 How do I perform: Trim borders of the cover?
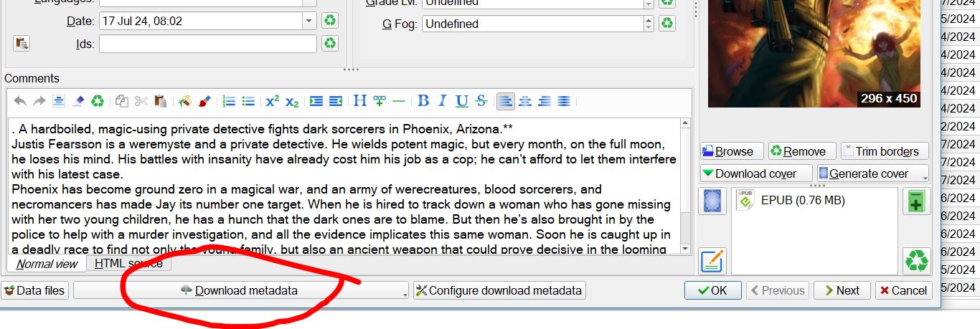tap(885, 151)
